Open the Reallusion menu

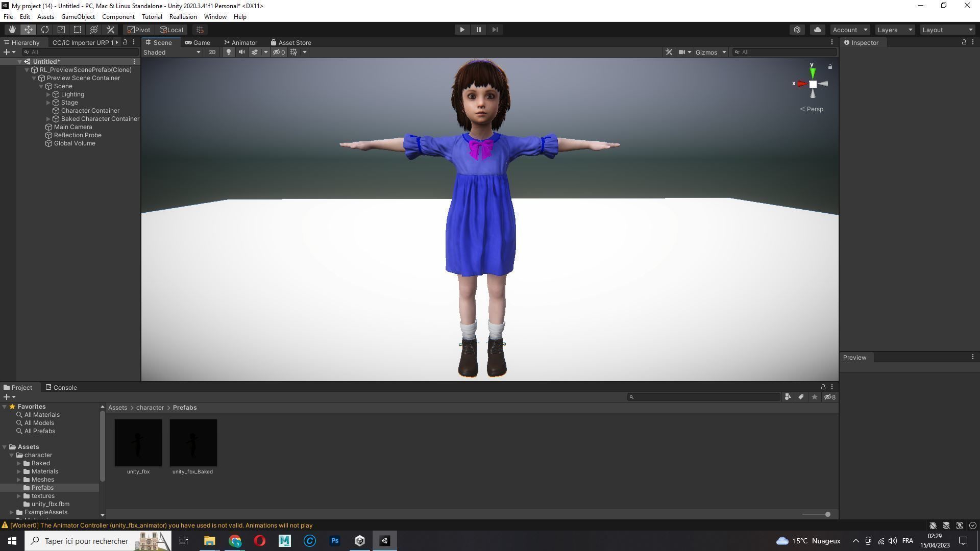pyautogui.click(x=183, y=17)
